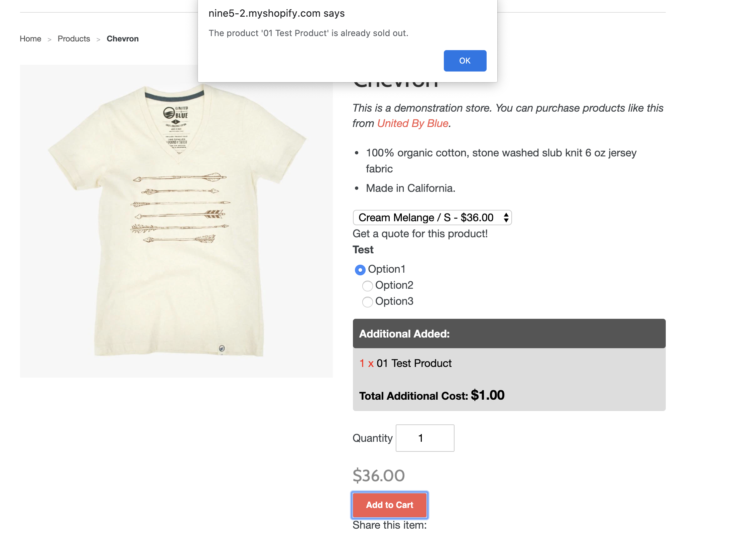This screenshot has width=756, height=534.
Task: Click the red x beside 01 Test Product
Action: tap(371, 364)
